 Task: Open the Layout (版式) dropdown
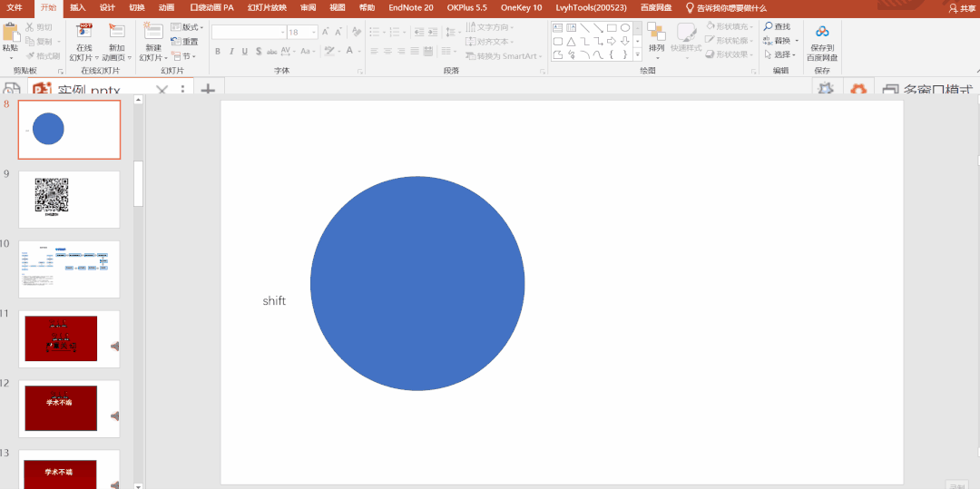click(x=188, y=27)
